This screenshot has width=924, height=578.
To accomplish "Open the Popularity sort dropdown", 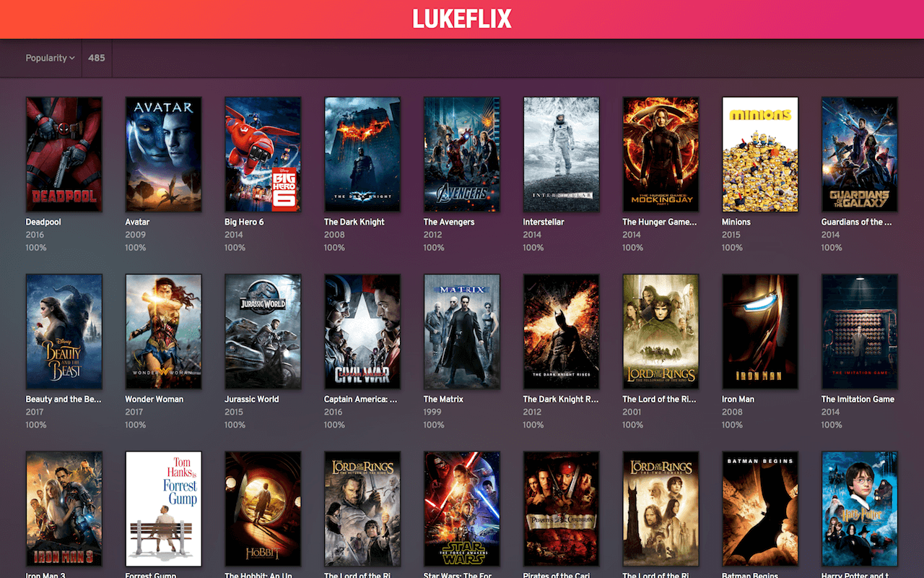I will point(50,58).
